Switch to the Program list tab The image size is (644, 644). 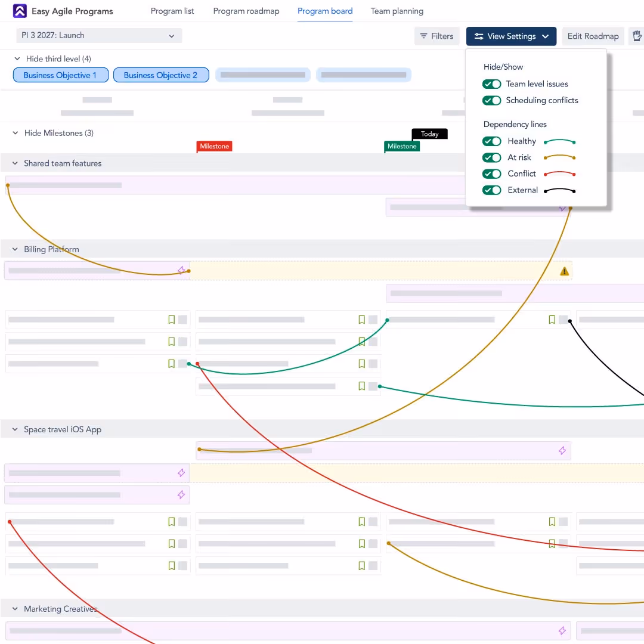pos(172,11)
